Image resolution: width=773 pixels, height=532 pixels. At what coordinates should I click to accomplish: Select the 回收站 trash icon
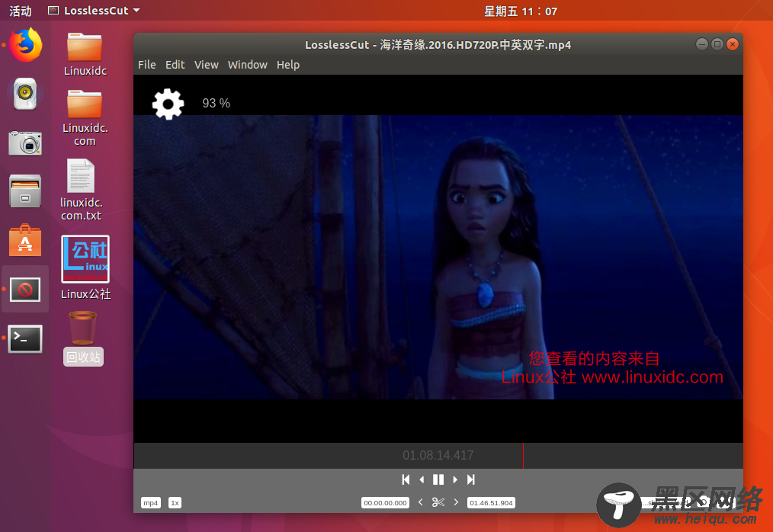[x=83, y=338]
